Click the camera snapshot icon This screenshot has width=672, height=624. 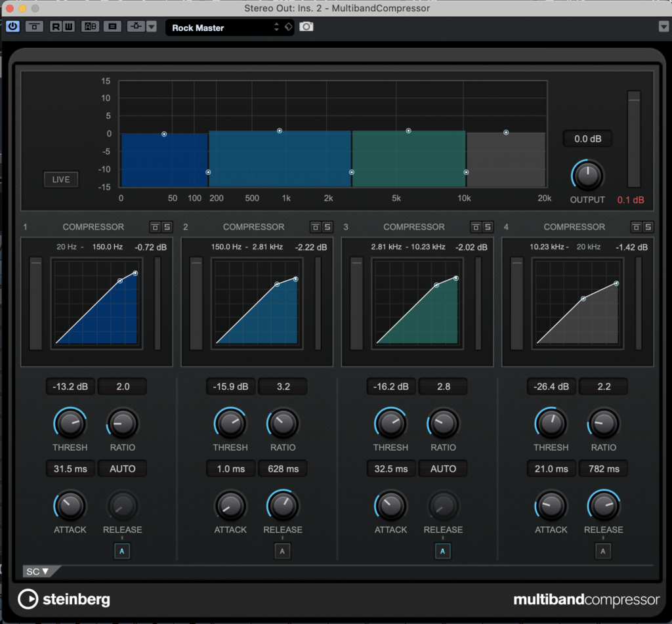[306, 27]
